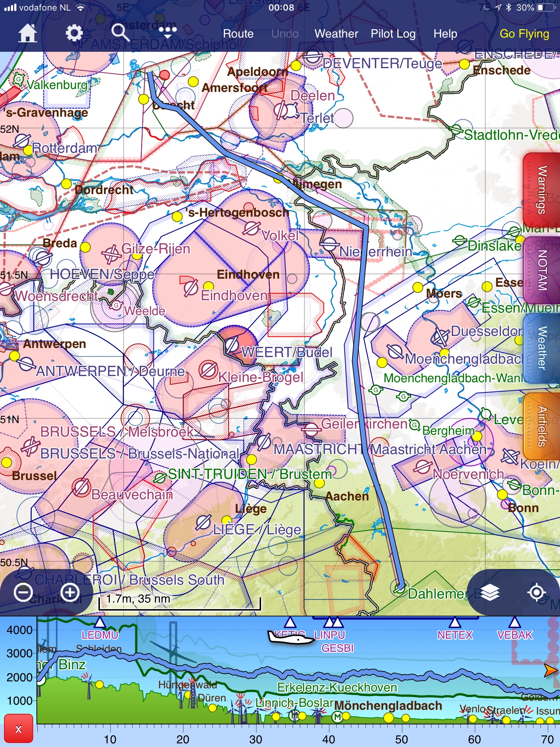Select the Gilze-Rijen airfield symbol
This screenshot has width=560, height=747.
111,254
